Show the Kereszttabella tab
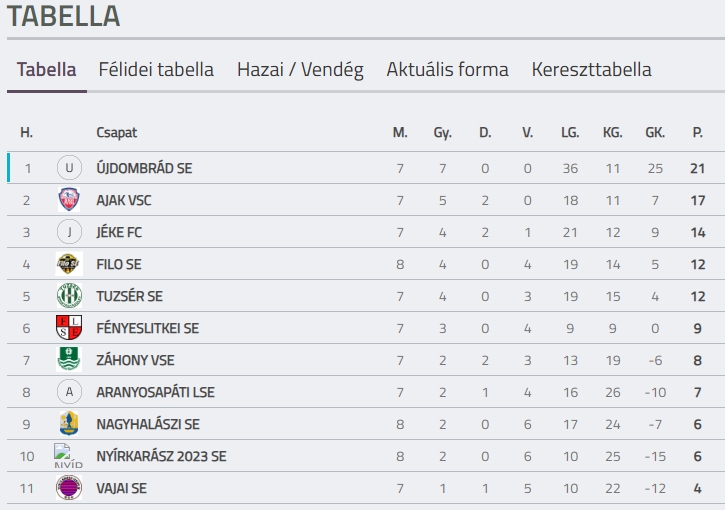 click(x=591, y=70)
